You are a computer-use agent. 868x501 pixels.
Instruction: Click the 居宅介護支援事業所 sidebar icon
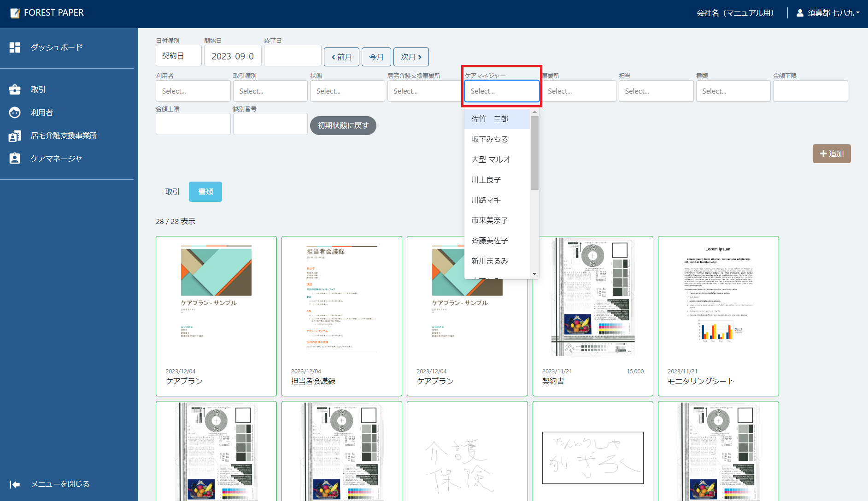tap(15, 136)
